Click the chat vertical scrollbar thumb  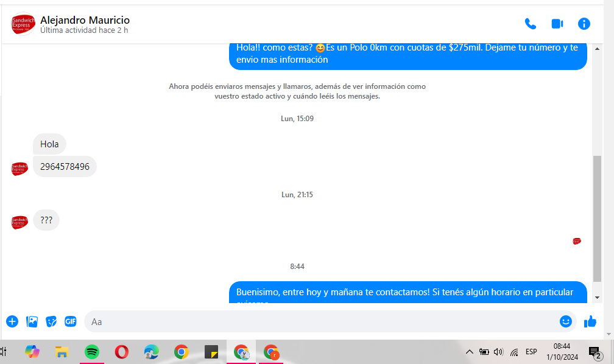pos(597,219)
